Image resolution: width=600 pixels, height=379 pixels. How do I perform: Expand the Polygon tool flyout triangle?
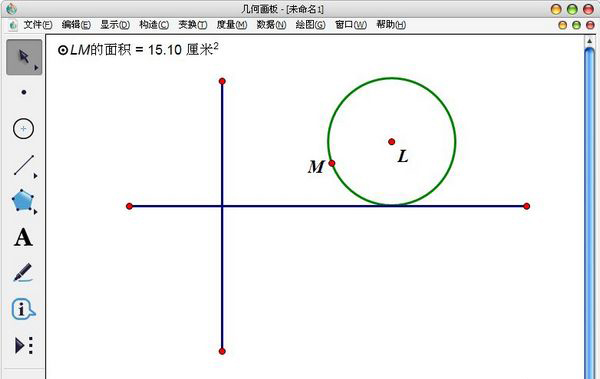coord(35,212)
